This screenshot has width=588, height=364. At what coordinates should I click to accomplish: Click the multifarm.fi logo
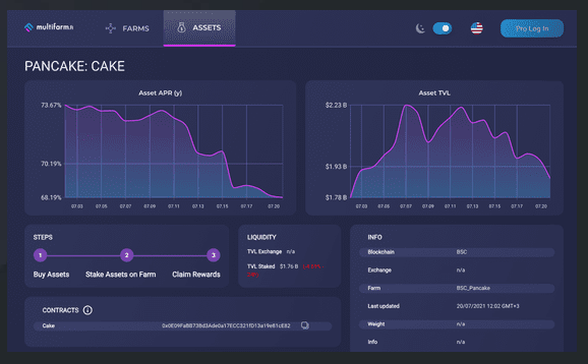pyautogui.click(x=49, y=26)
